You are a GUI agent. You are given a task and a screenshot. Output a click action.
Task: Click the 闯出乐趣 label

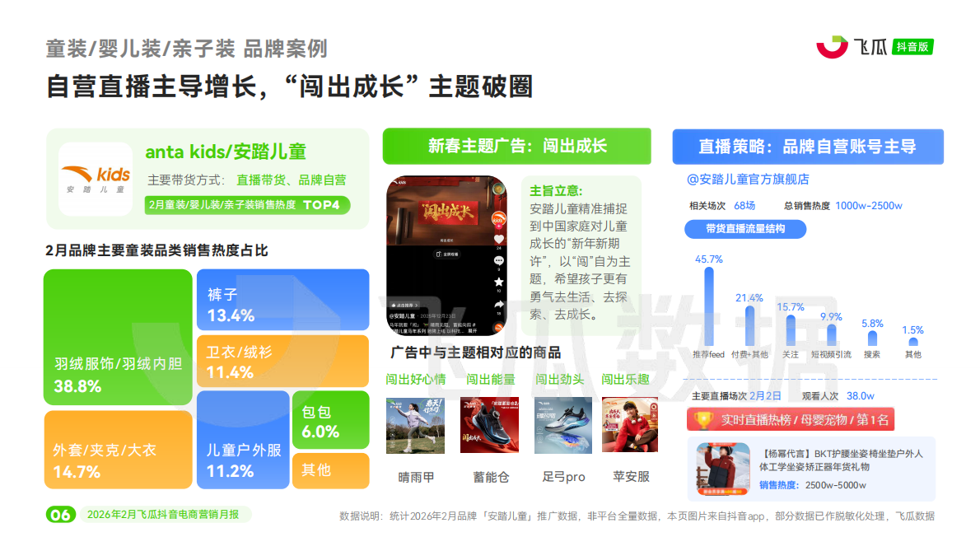click(x=625, y=379)
